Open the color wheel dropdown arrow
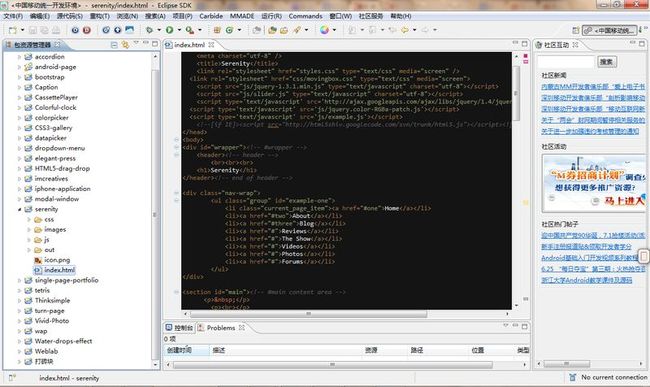This screenshot has height=387, width=650. [x=334, y=30]
